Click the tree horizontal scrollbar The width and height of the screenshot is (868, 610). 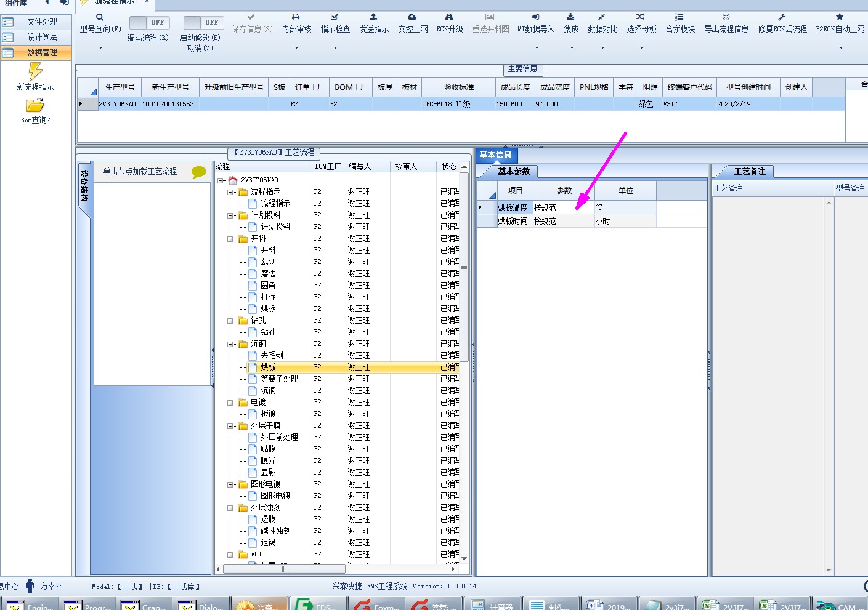click(283, 569)
